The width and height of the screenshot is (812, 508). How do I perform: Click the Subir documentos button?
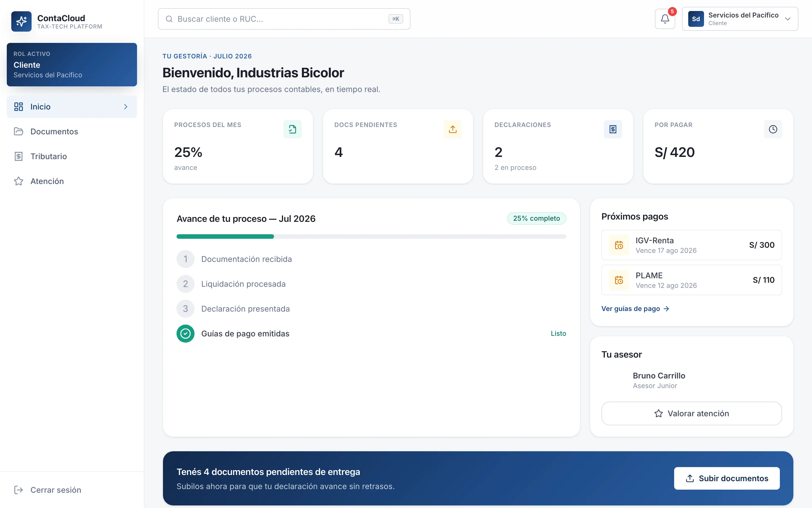coord(727,478)
